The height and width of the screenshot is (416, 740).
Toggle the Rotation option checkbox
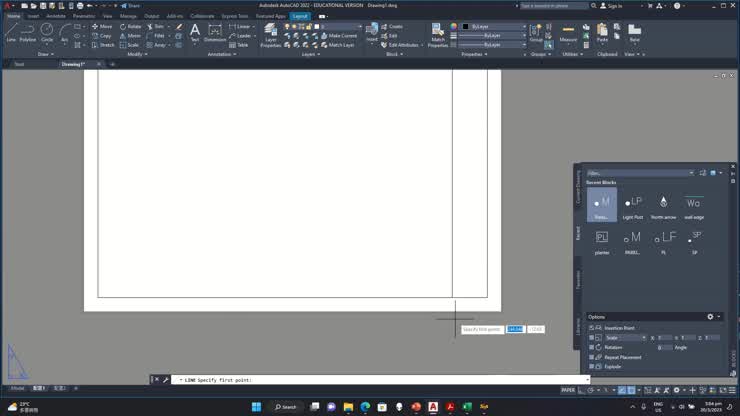click(591, 348)
